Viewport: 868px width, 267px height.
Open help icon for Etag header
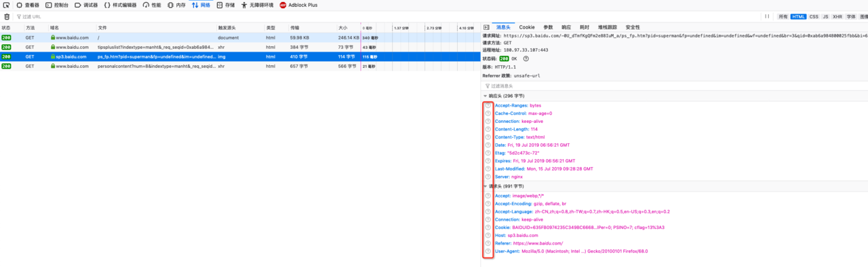(488, 153)
